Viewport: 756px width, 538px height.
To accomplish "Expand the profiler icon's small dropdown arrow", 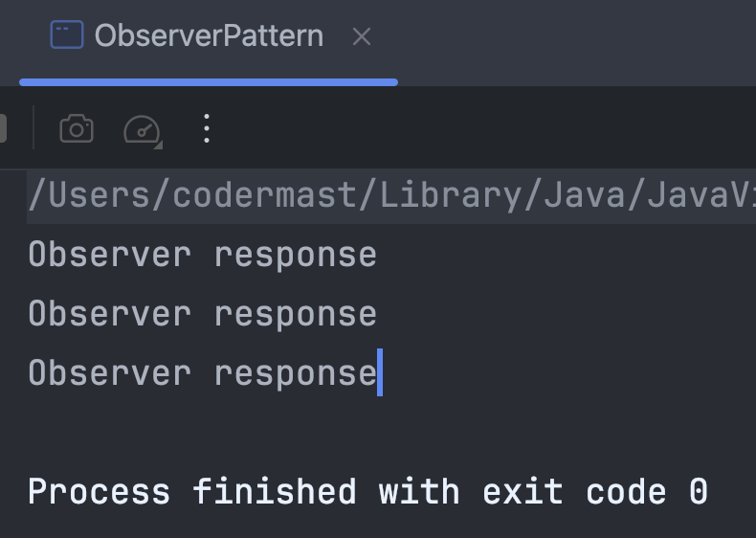I will click(158, 145).
